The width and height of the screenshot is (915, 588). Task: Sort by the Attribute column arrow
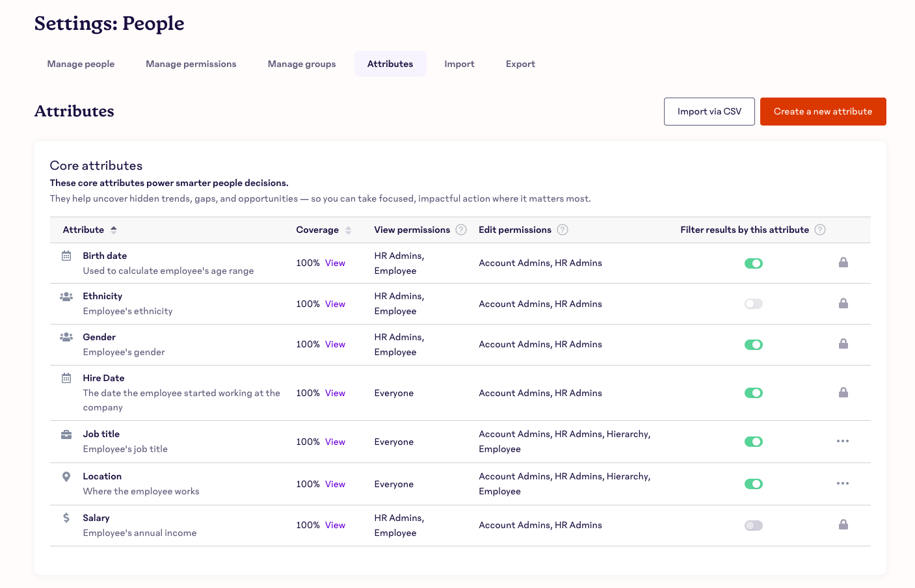(x=114, y=230)
